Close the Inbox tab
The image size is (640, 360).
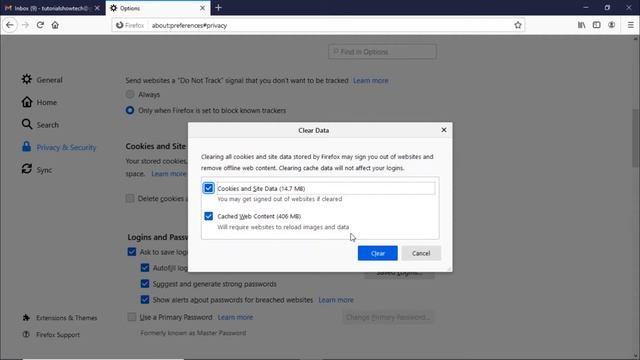coord(97,8)
